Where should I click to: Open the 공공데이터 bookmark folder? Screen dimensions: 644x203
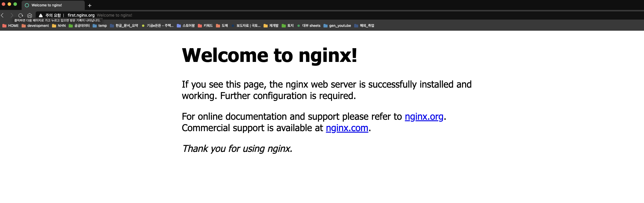click(x=79, y=26)
